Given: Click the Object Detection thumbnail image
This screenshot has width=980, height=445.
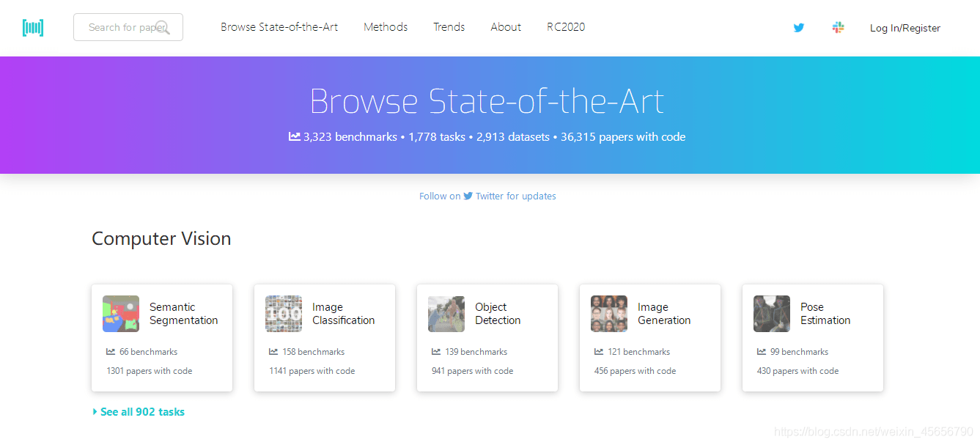Looking at the screenshot, I should coord(446,314).
